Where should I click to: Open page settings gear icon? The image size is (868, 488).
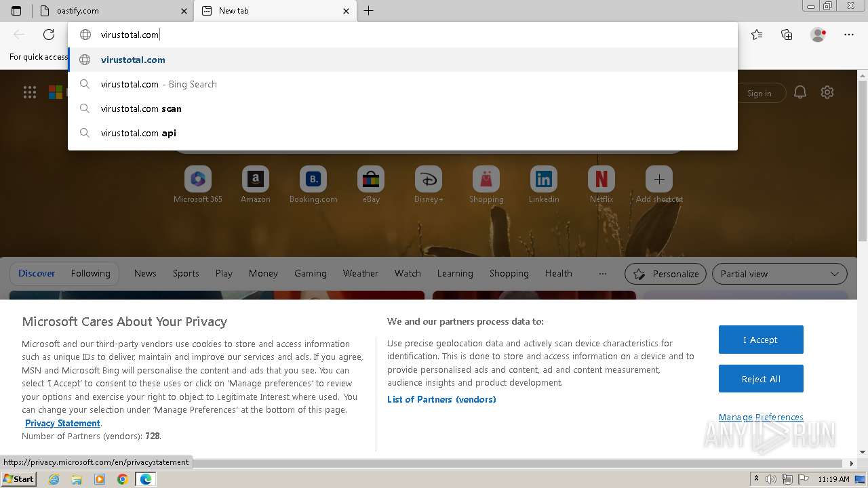[827, 93]
